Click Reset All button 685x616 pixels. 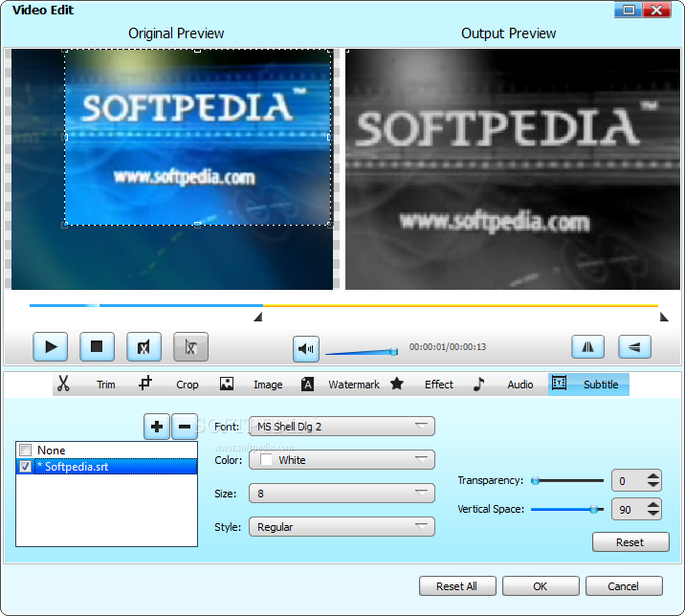coord(457,586)
